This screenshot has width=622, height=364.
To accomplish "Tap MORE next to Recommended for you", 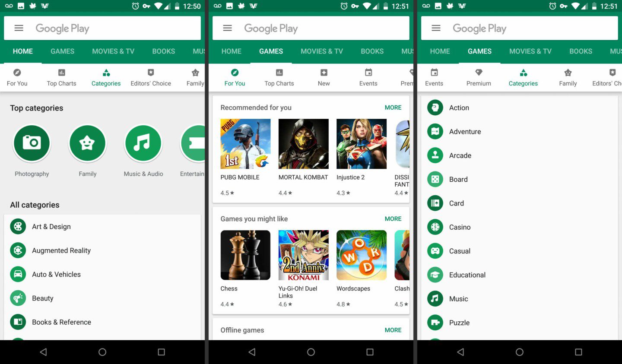I will point(393,107).
